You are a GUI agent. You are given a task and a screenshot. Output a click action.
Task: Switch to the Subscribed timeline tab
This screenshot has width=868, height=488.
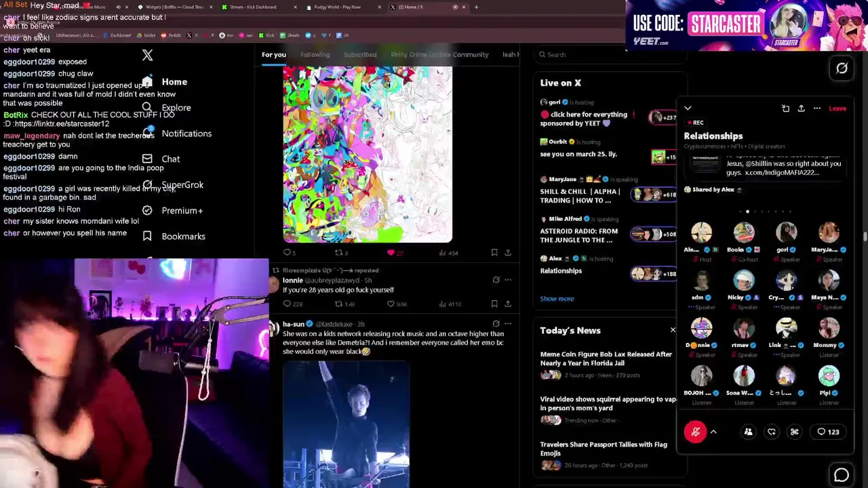(x=360, y=54)
